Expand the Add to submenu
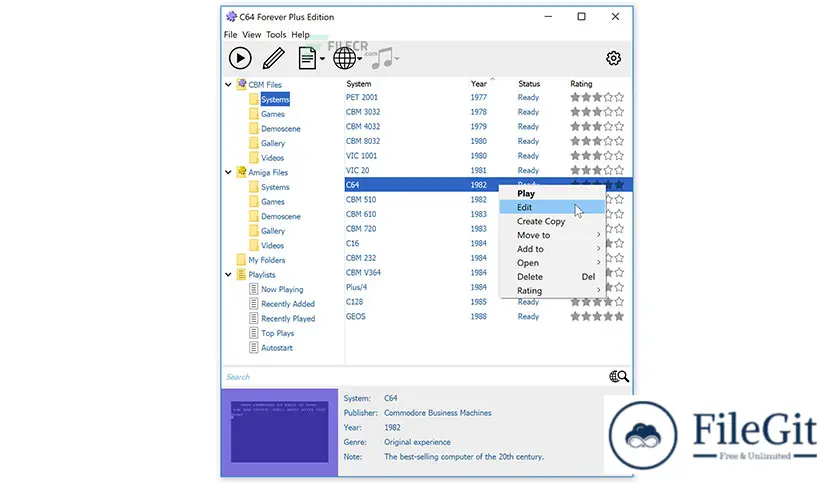 pos(552,249)
